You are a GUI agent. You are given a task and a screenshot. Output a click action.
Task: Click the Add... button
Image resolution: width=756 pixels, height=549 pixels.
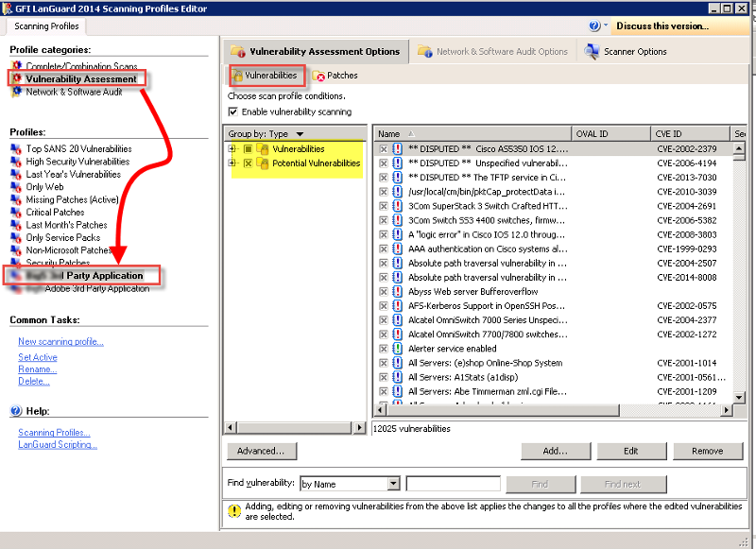[x=556, y=451]
